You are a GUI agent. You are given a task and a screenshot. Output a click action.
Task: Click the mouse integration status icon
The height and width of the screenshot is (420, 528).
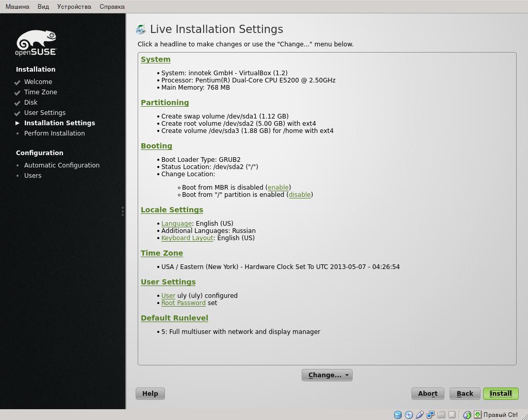pos(467,415)
